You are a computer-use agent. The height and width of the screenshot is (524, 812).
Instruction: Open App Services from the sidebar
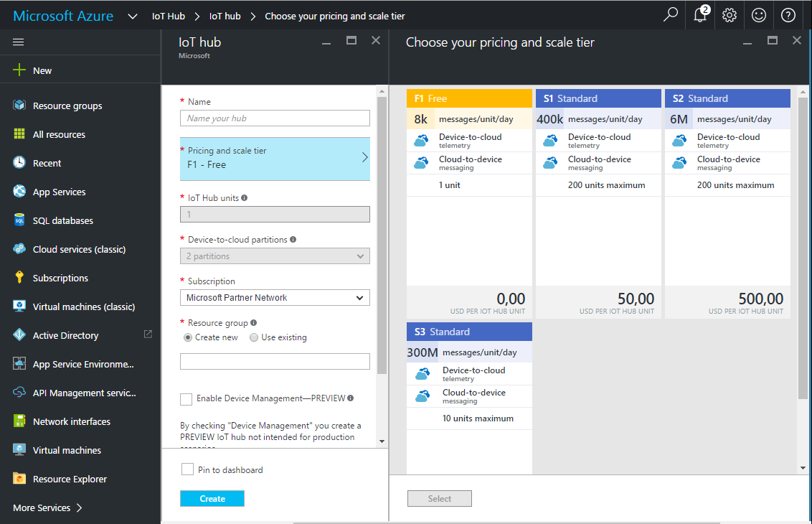59,191
